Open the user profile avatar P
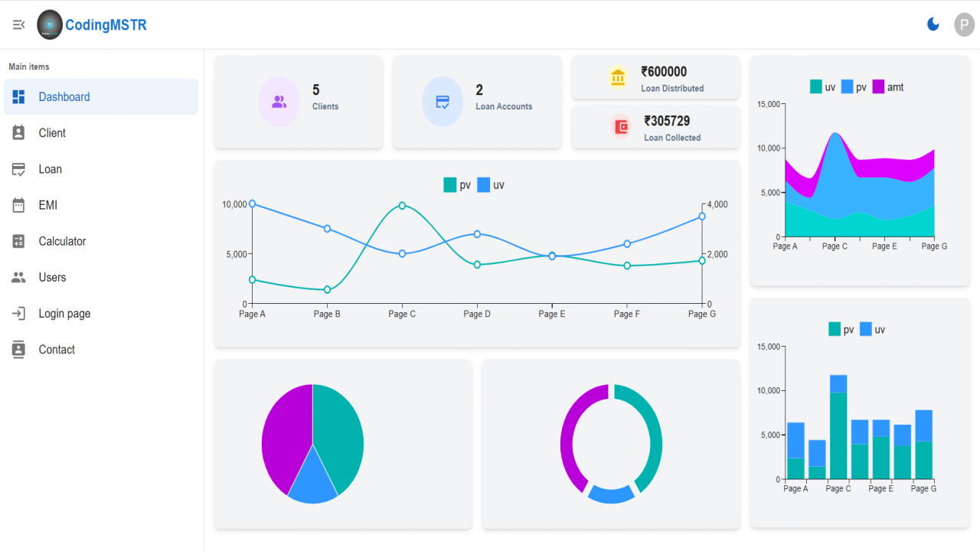Screen dimensions: 980x551 [x=965, y=24]
